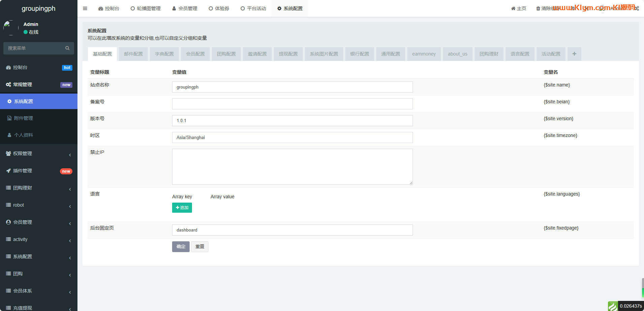Switch to the 提现配置 config tab
This screenshot has width=644, height=311.
click(x=288, y=54)
